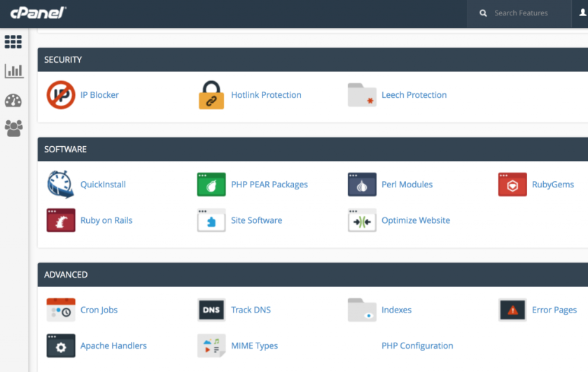Open the User Manager people sidebar icon
The image size is (588, 372).
pyautogui.click(x=13, y=129)
